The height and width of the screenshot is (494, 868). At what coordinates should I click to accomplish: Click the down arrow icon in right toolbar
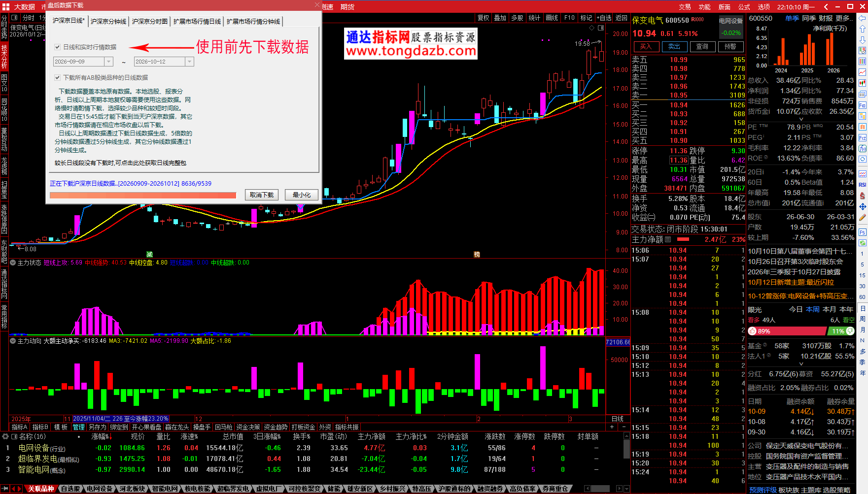[863, 39]
